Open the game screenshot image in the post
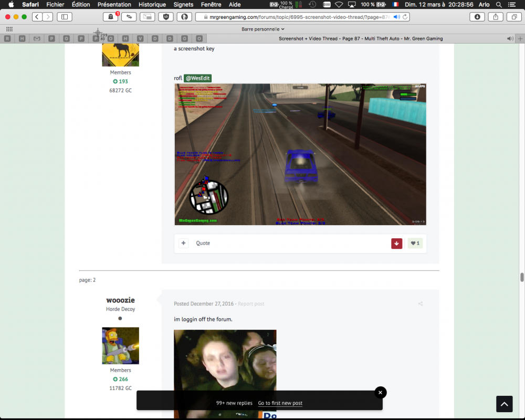525x420 pixels. (300, 154)
